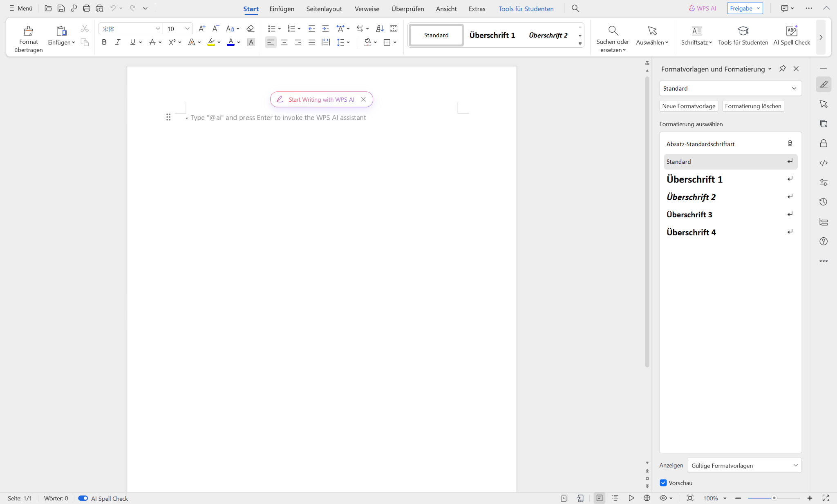Click the print icon in quick toolbar
The width and height of the screenshot is (837, 504).
coord(86,8)
